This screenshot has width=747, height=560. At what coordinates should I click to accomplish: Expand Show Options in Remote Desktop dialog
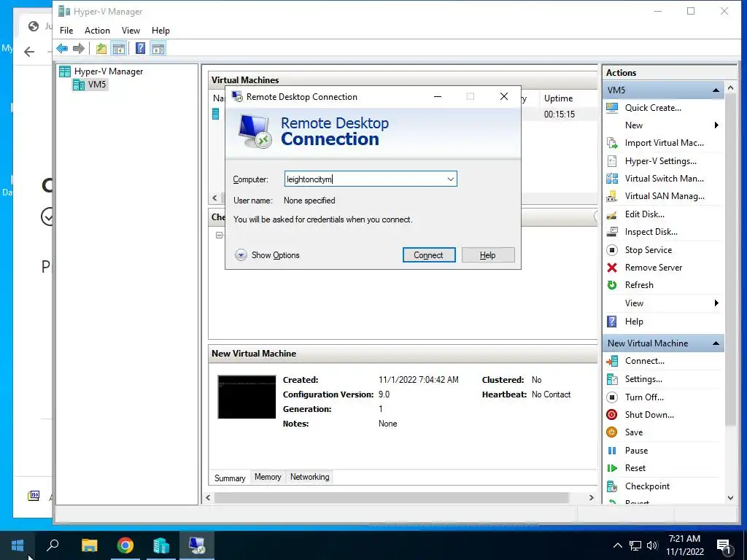(x=267, y=255)
